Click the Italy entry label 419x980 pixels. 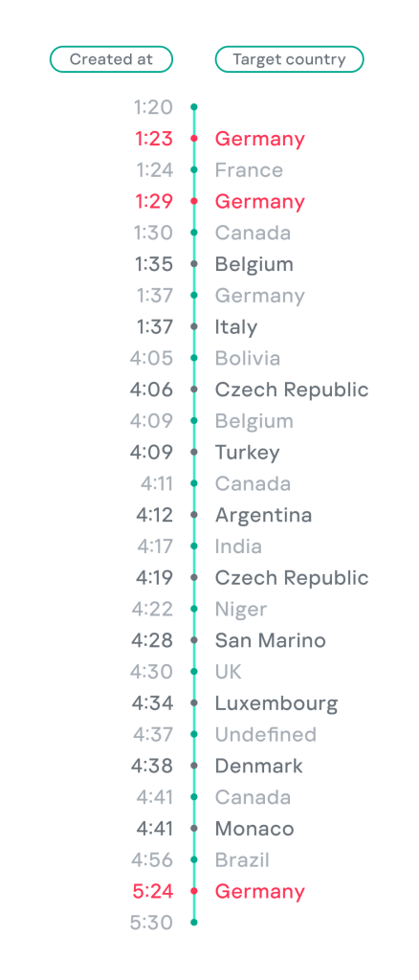[236, 327]
